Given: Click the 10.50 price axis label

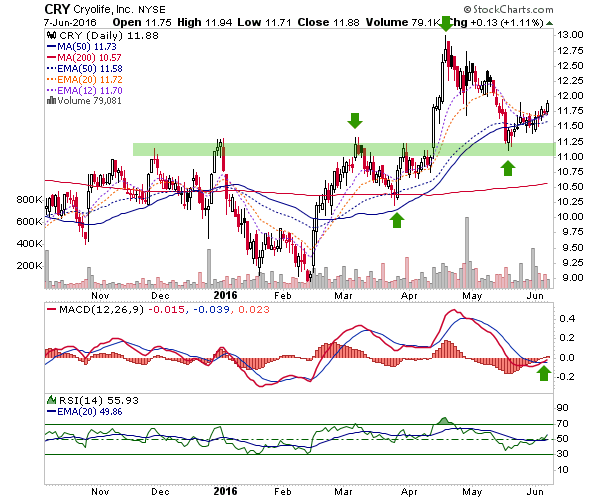Looking at the screenshot, I should 570,187.
